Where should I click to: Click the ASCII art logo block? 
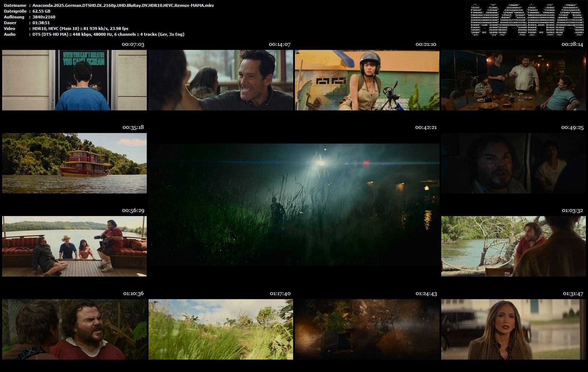coord(527,20)
